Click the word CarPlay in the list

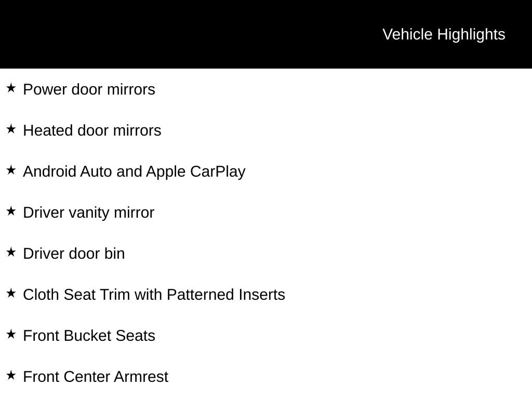pyautogui.click(x=218, y=172)
